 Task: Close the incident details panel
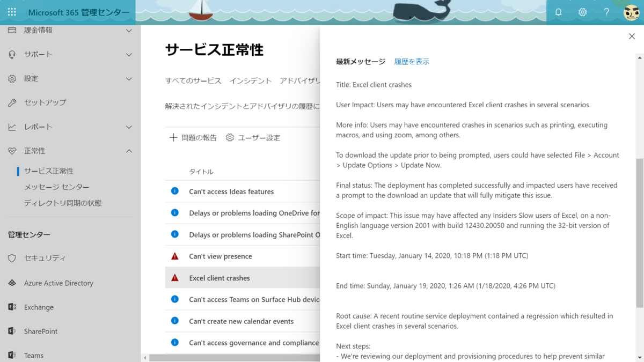[632, 36]
